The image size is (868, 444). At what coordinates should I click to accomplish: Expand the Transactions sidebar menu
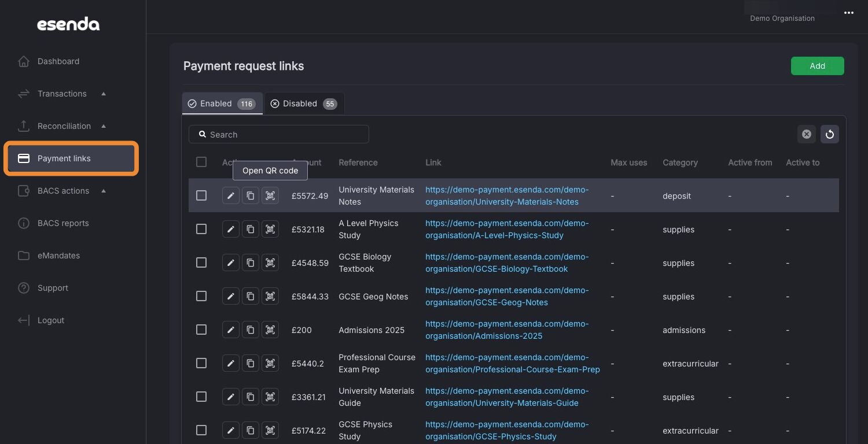coord(62,94)
